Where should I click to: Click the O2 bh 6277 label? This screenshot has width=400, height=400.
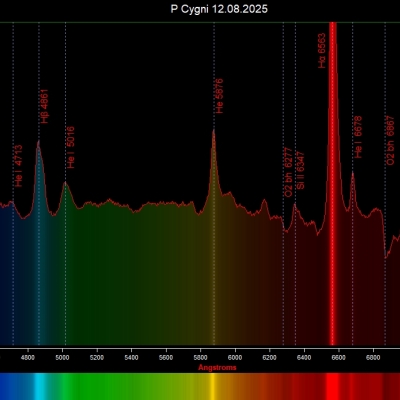[x=288, y=172]
